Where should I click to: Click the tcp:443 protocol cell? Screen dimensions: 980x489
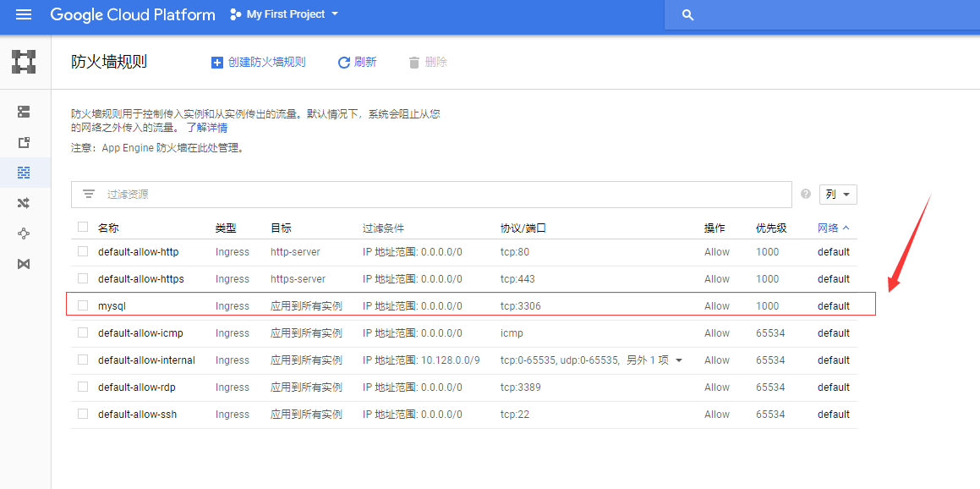point(517,279)
